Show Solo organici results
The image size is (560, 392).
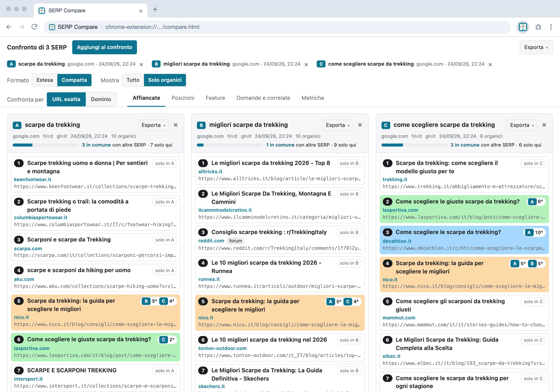tap(165, 80)
